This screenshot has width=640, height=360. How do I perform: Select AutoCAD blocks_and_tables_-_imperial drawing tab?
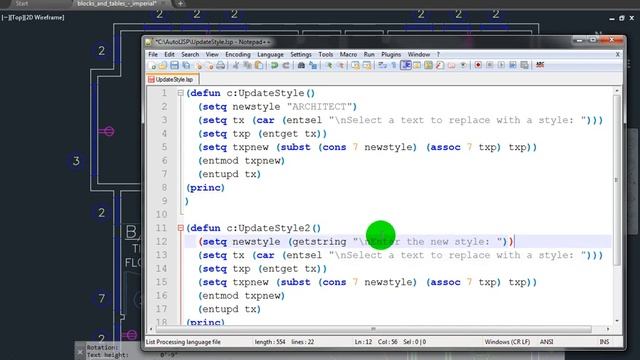(x=118, y=4)
